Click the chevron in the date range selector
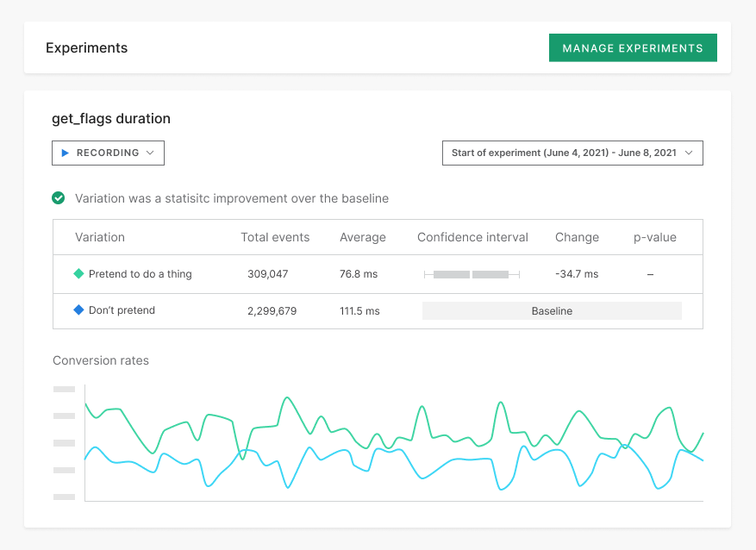756x550 pixels. 688,153
